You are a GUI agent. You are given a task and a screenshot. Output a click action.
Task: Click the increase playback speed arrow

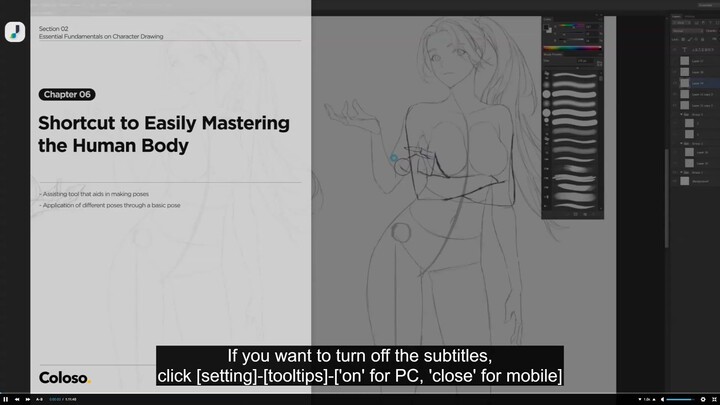[654, 399]
